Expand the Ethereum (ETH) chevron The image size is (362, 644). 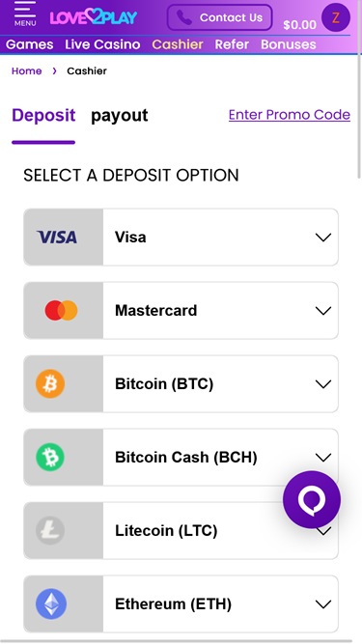pyautogui.click(x=323, y=604)
